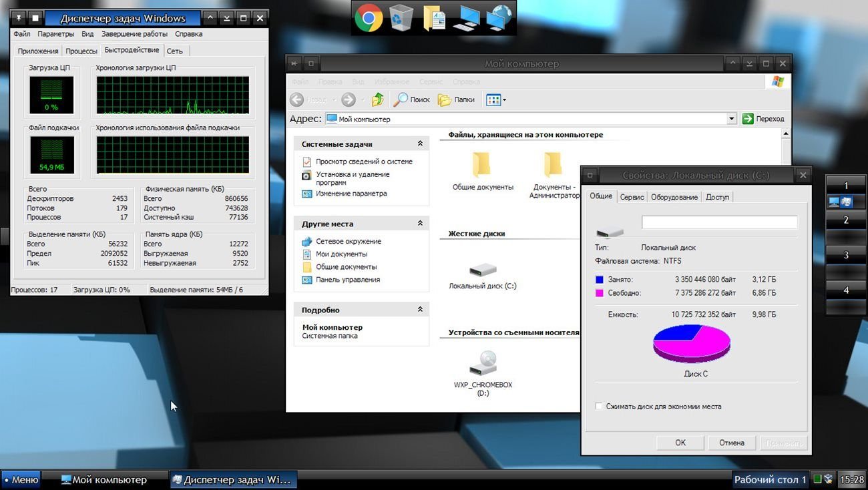Switch to virtual desktop 3
868x490 pixels.
click(846, 255)
